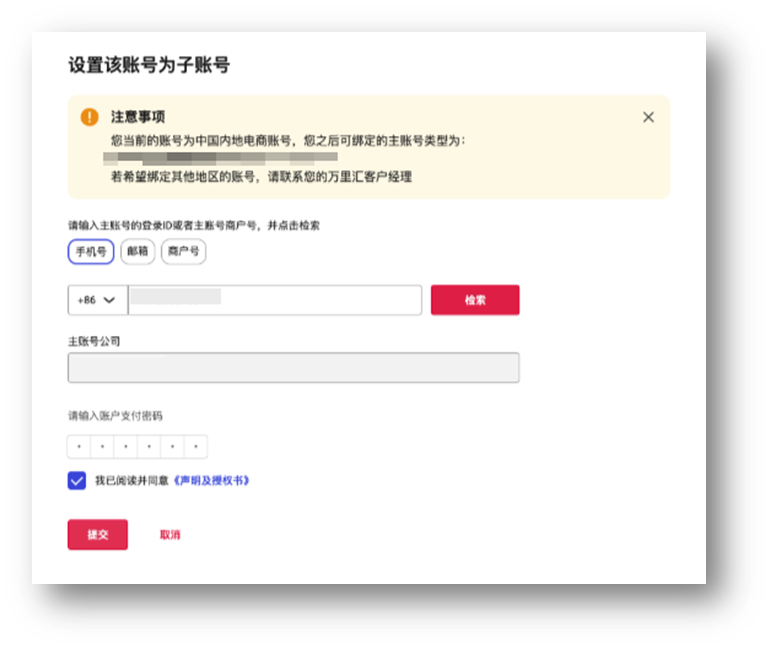Viewport: 771px width, 649px height.
Task: Submit the form with the 提交 button
Action: 97,535
